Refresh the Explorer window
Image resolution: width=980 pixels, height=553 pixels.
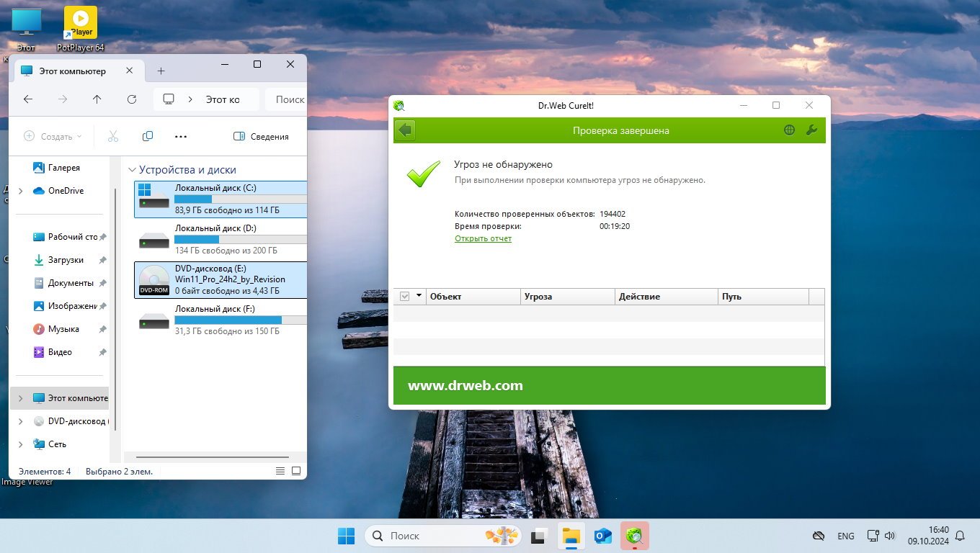pos(131,99)
